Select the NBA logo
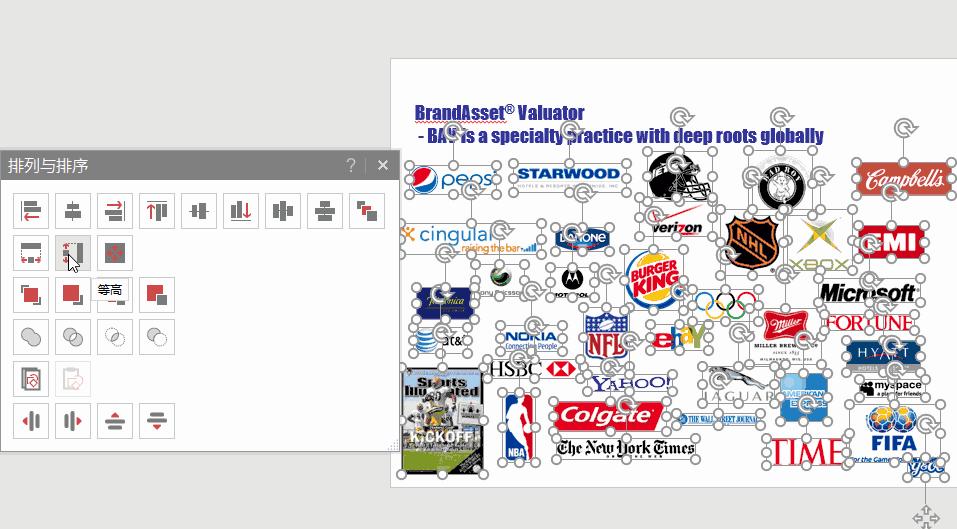The height and width of the screenshot is (529, 957). coord(519,427)
